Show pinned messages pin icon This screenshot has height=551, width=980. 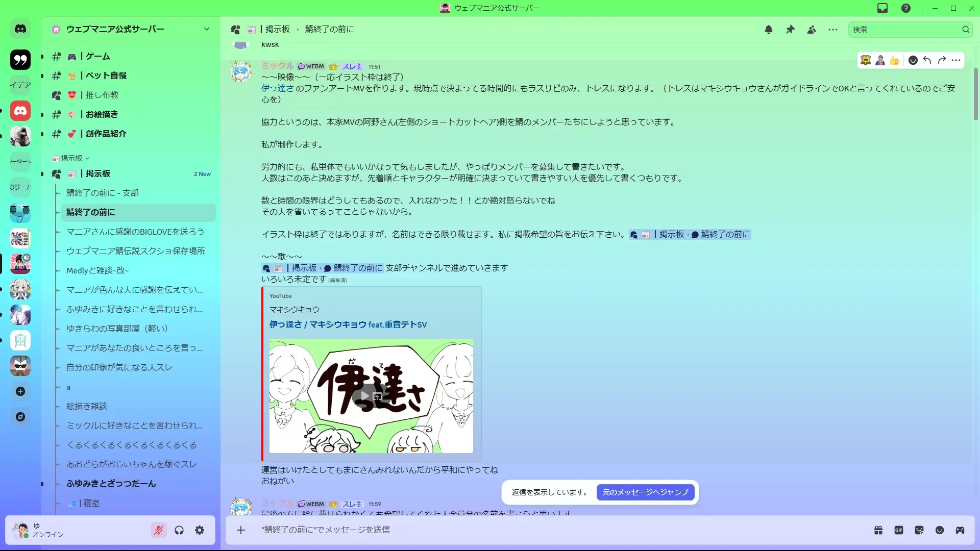[x=790, y=30]
